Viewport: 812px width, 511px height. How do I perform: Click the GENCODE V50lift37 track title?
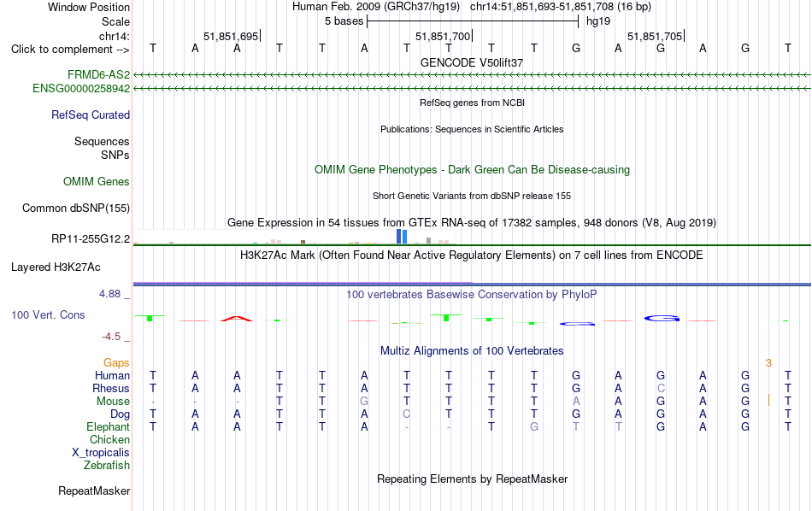[x=472, y=62]
